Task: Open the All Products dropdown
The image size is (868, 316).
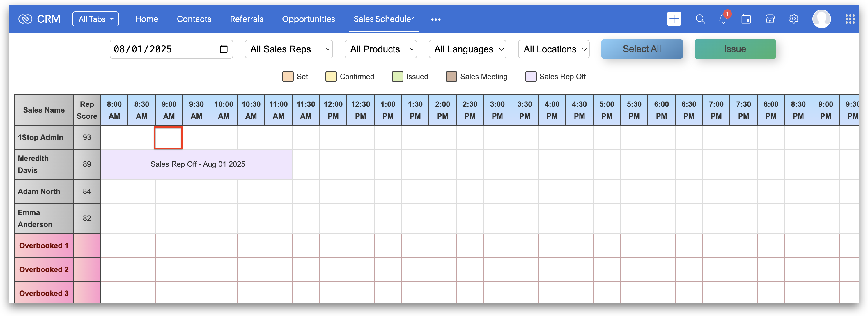Action: click(x=381, y=49)
